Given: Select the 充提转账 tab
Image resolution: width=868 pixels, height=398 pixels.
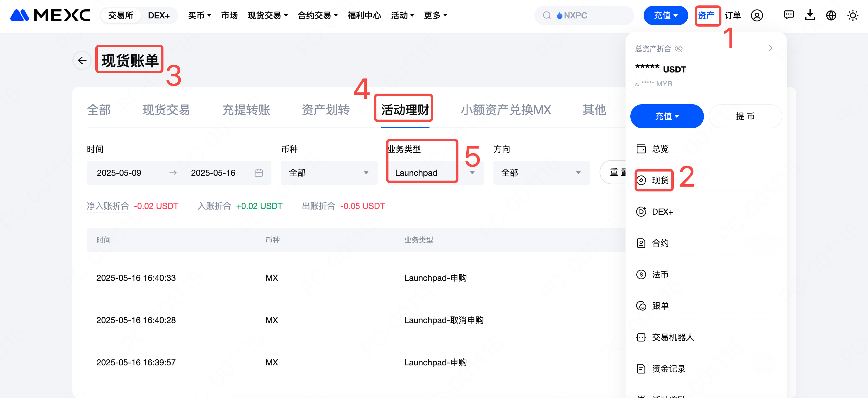Looking at the screenshot, I should click(x=246, y=110).
